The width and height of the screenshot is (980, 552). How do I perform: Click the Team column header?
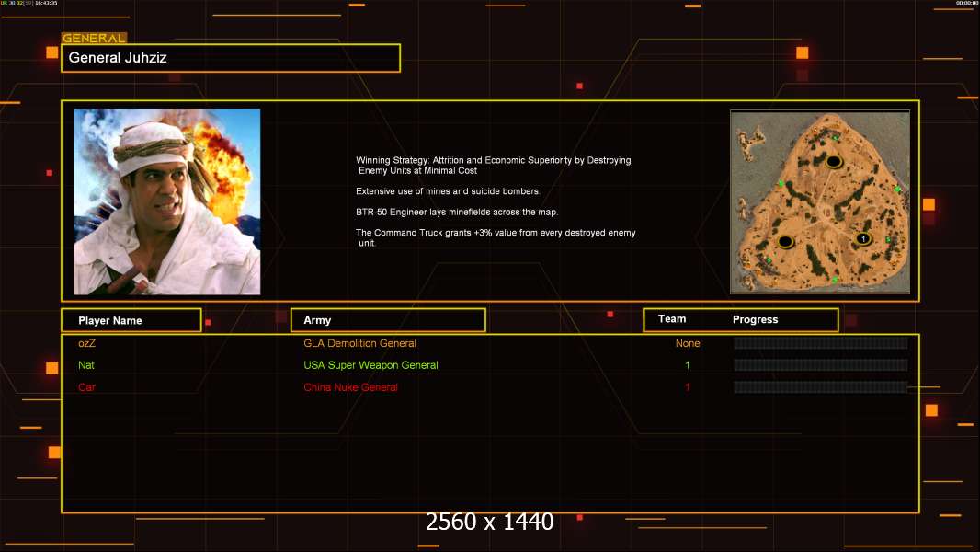click(672, 319)
